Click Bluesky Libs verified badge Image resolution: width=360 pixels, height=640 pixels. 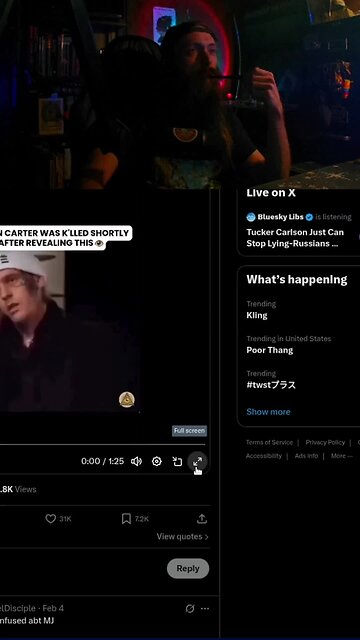pos(309,217)
